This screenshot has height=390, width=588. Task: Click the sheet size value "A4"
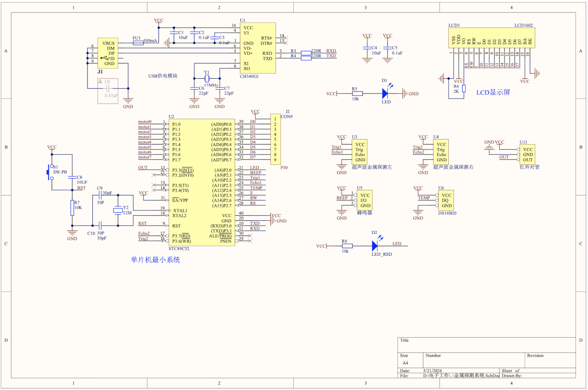click(405, 363)
